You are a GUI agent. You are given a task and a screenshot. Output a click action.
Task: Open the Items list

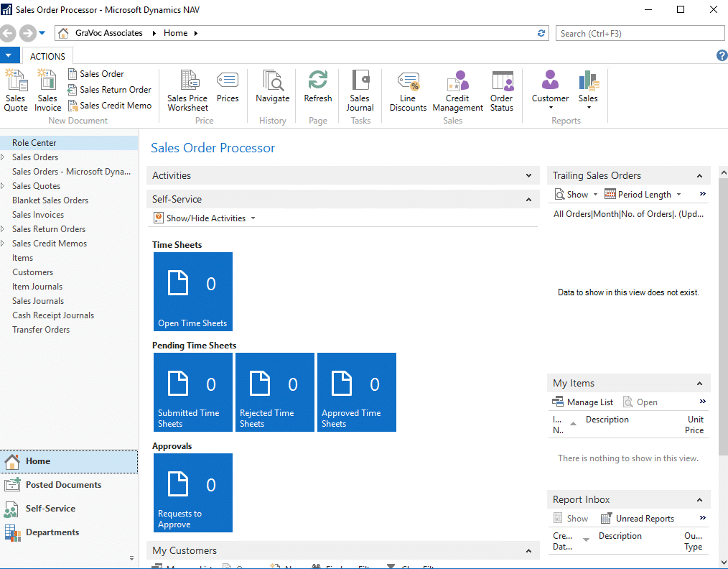click(23, 258)
